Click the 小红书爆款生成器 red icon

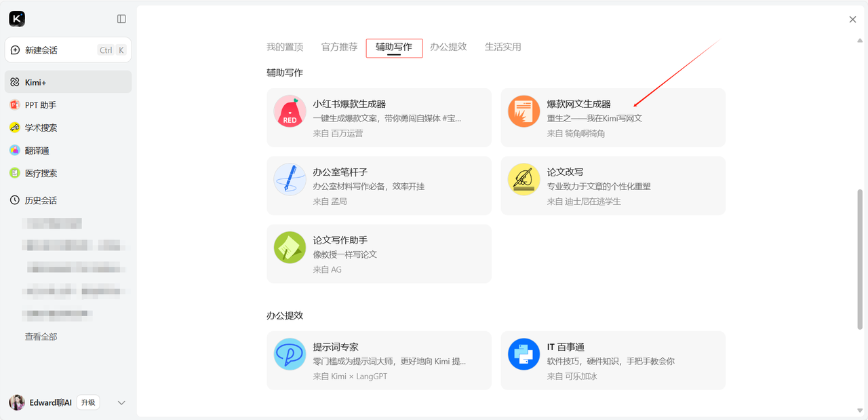(x=290, y=112)
